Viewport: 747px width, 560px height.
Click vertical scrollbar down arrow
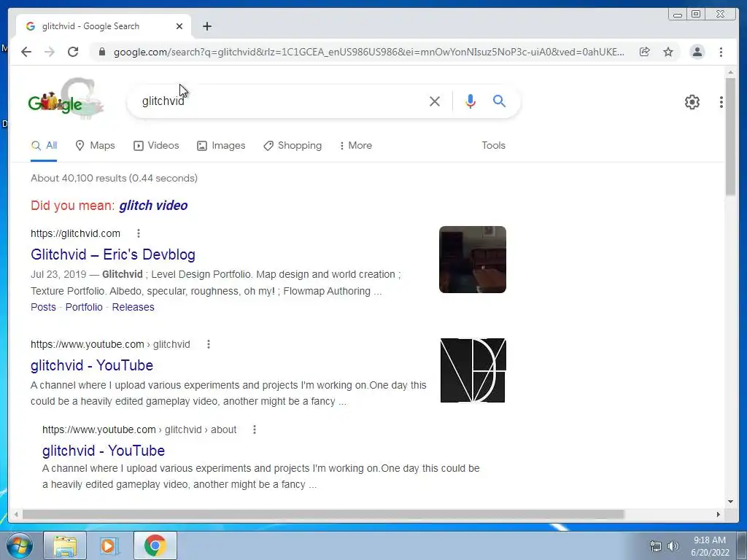[730, 502]
